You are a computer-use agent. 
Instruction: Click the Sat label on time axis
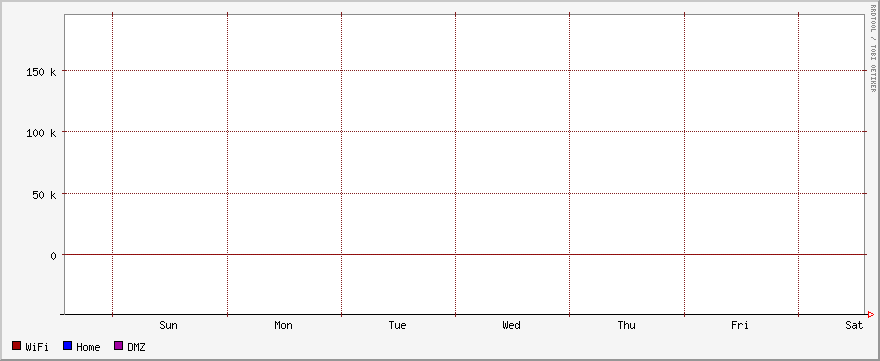[855, 325]
